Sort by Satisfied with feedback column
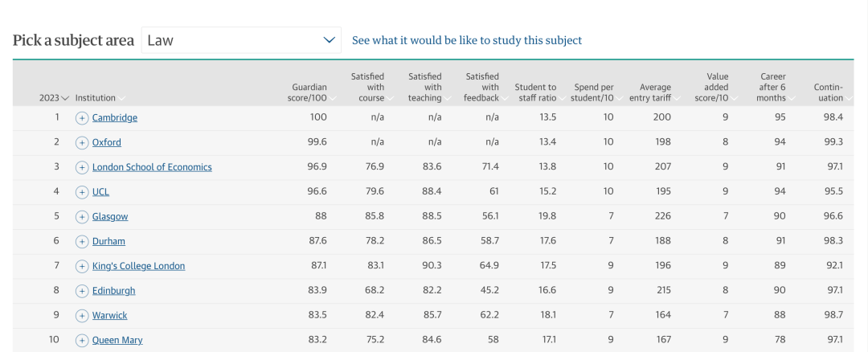868x352 pixels. [485, 88]
